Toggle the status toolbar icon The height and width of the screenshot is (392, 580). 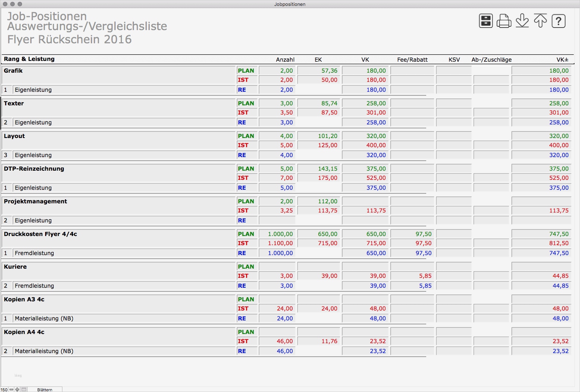24,389
